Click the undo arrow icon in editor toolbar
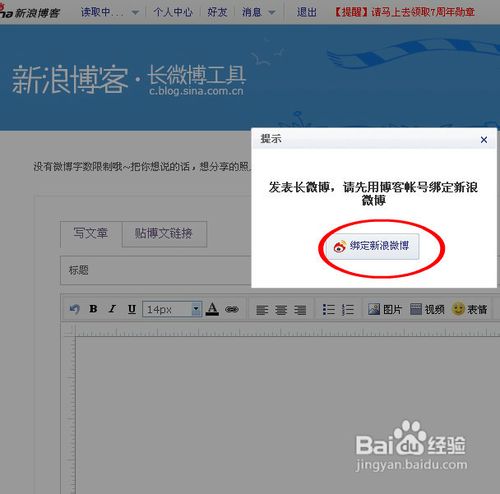The height and width of the screenshot is (494, 500). click(x=75, y=309)
